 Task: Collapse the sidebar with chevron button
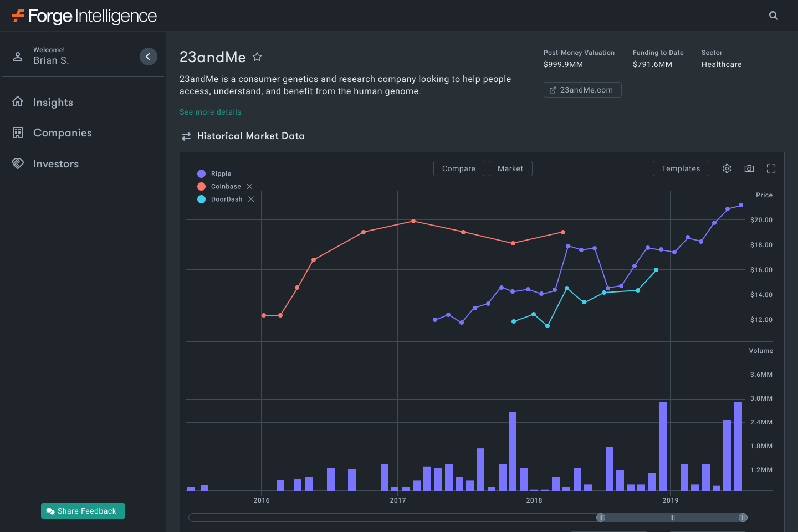click(x=148, y=57)
